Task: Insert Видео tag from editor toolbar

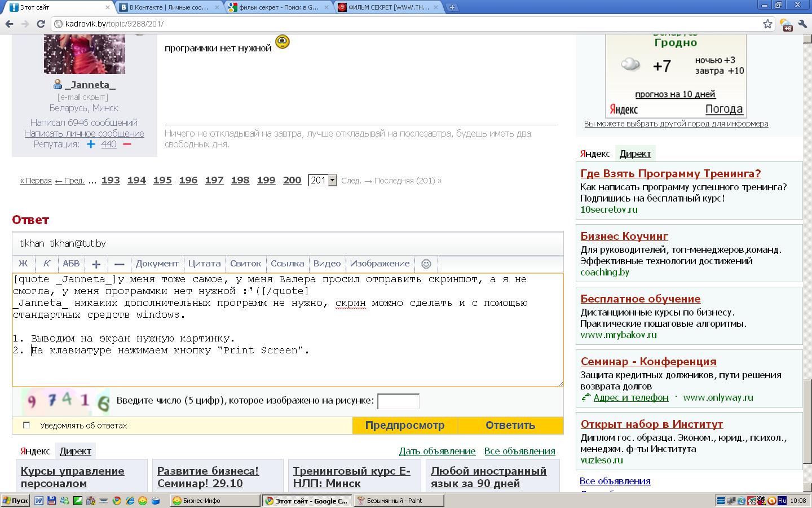Action: tap(327, 264)
